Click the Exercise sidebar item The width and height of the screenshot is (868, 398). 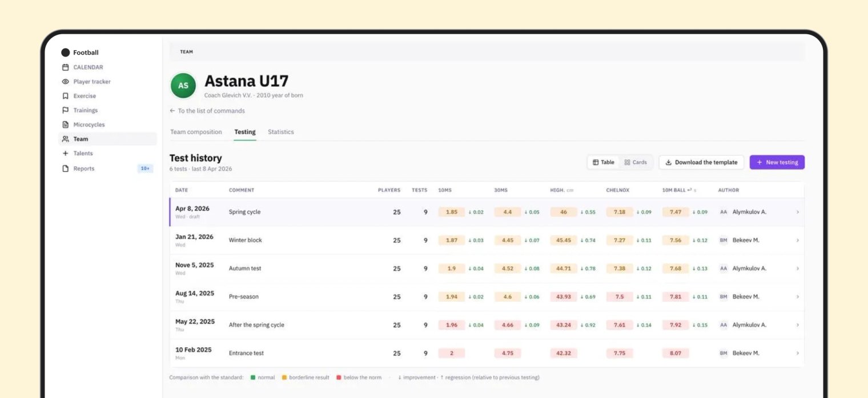coord(107,96)
